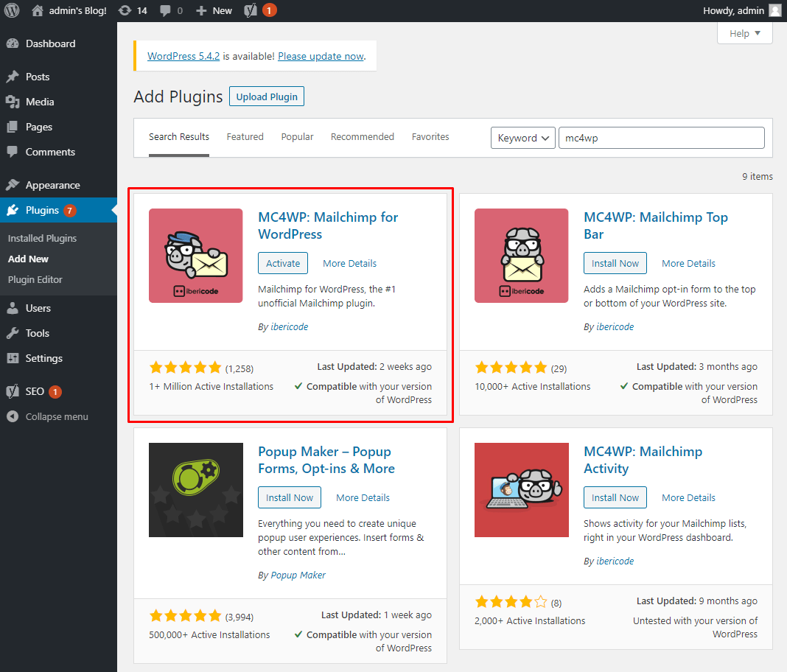This screenshot has height=672, width=787.
Task: Switch to the Favorites tab
Action: pyautogui.click(x=430, y=137)
